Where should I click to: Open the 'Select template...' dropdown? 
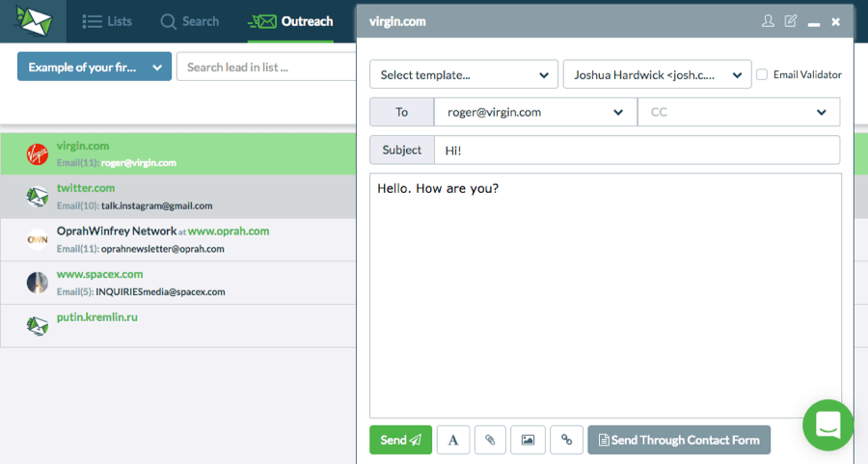pyautogui.click(x=463, y=74)
